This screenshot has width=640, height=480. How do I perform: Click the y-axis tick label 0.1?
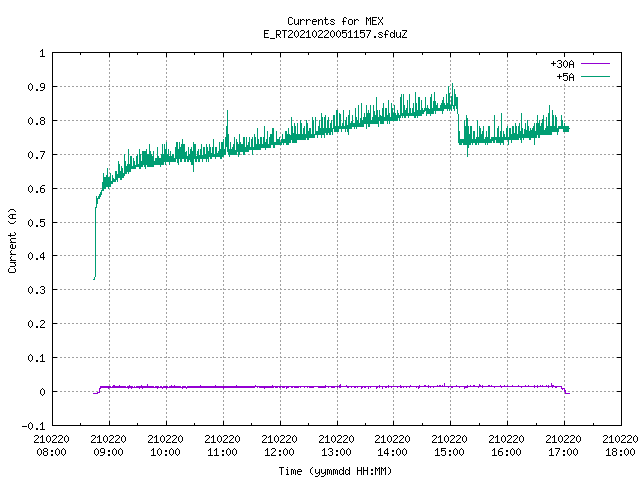36,358
